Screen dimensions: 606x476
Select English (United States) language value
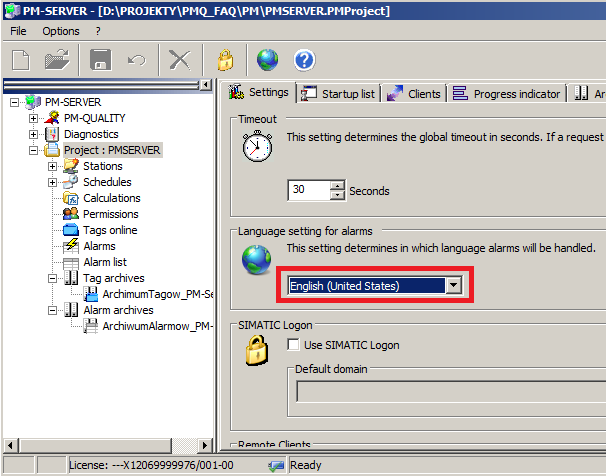point(367,286)
